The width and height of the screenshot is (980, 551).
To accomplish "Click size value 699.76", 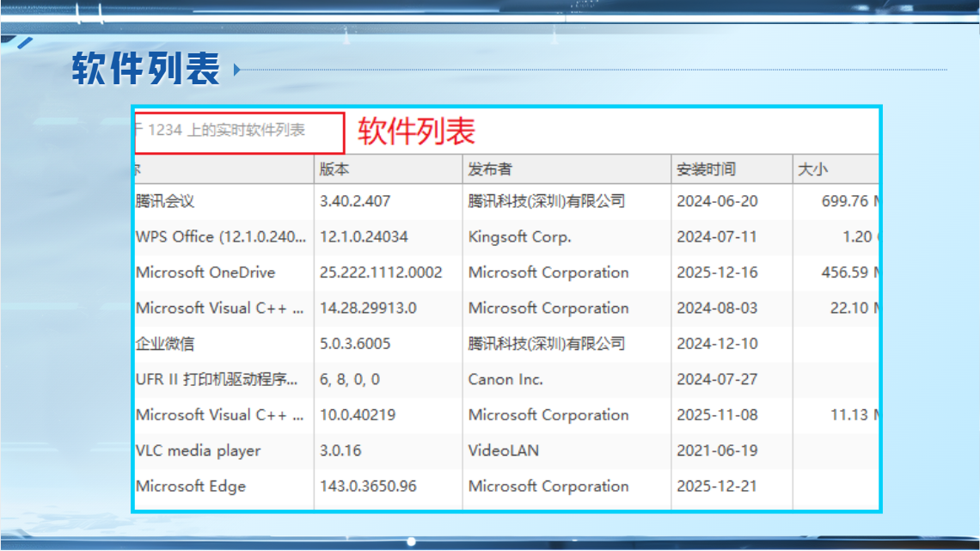I will coord(845,201).
